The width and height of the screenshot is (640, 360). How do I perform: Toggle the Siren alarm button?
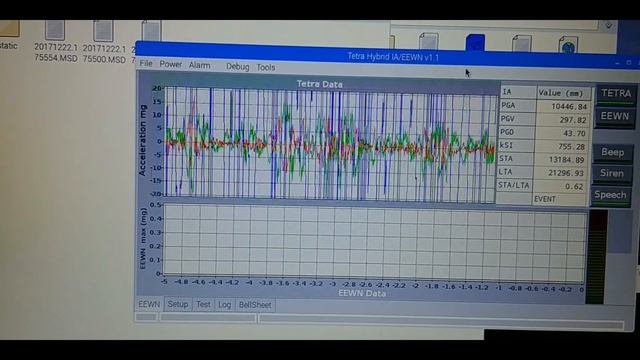point(612,173)
